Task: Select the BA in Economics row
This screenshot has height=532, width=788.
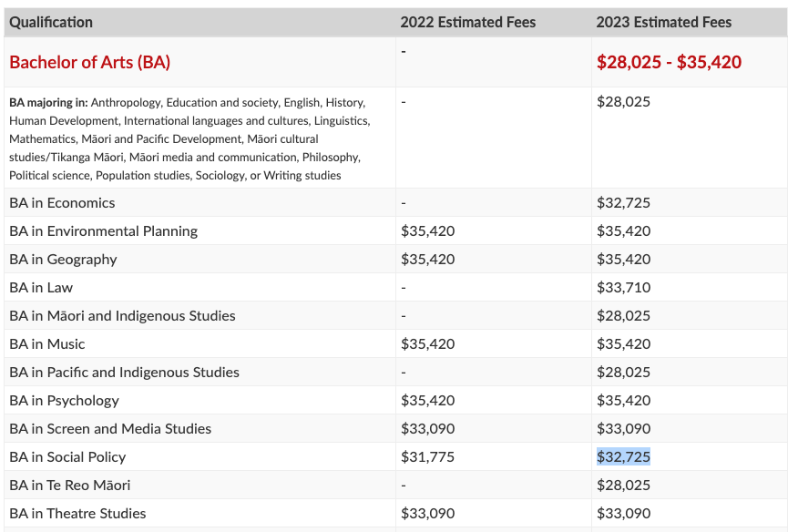Action: [395, 202]
